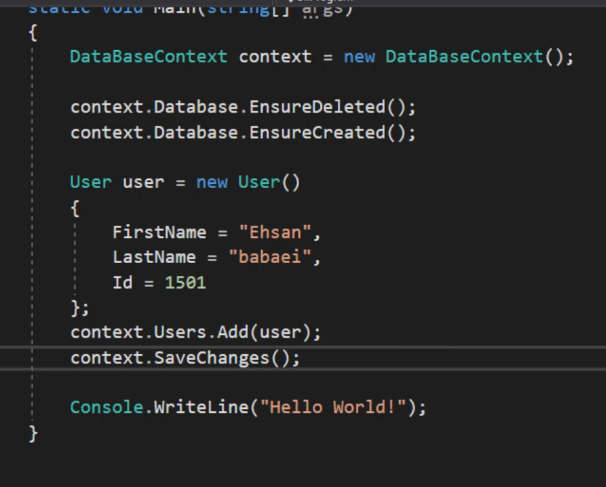Click the DataBaseContext type at line start
The image size is (606, 487).
[148, 56]
